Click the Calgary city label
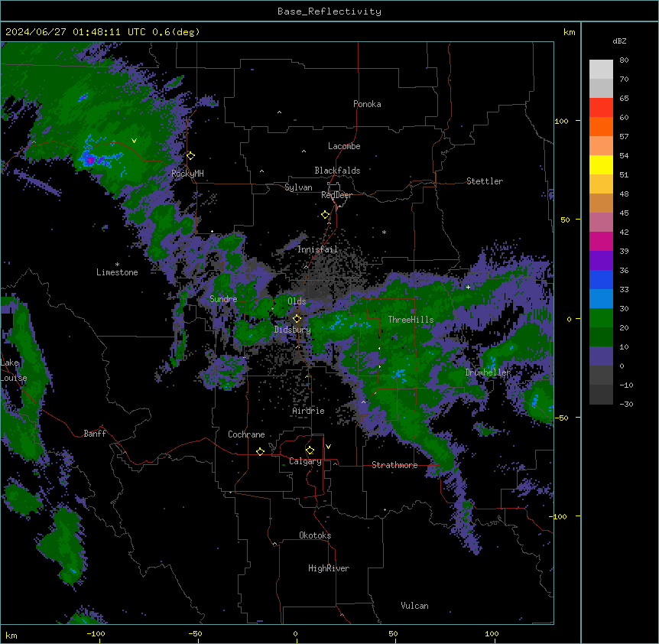 click(306, 461)
